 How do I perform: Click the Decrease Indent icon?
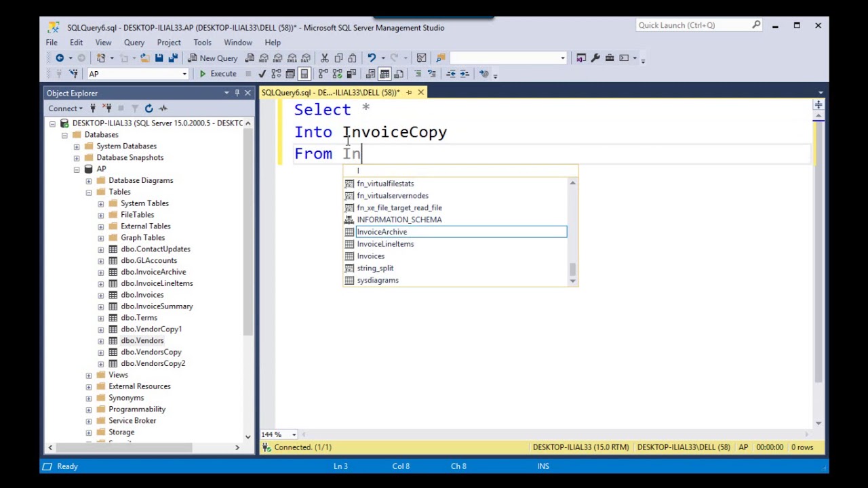[450, 73]
